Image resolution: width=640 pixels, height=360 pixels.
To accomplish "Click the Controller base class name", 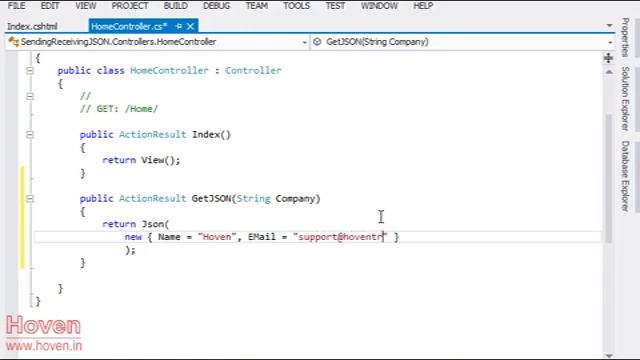I will [253, 71].
